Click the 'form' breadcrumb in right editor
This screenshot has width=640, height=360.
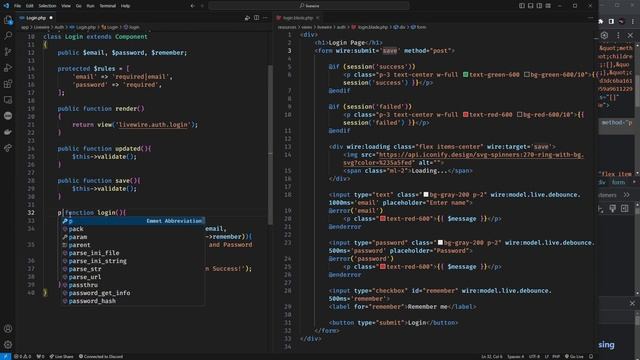coord(419,27)
